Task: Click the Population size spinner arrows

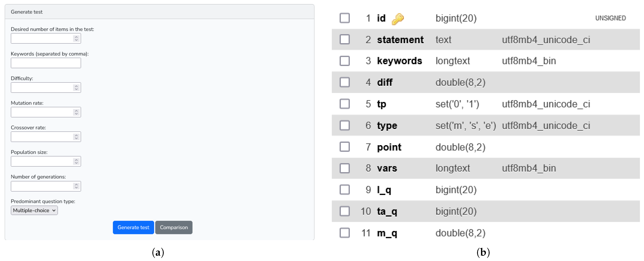Action: (x=76, y=161)
